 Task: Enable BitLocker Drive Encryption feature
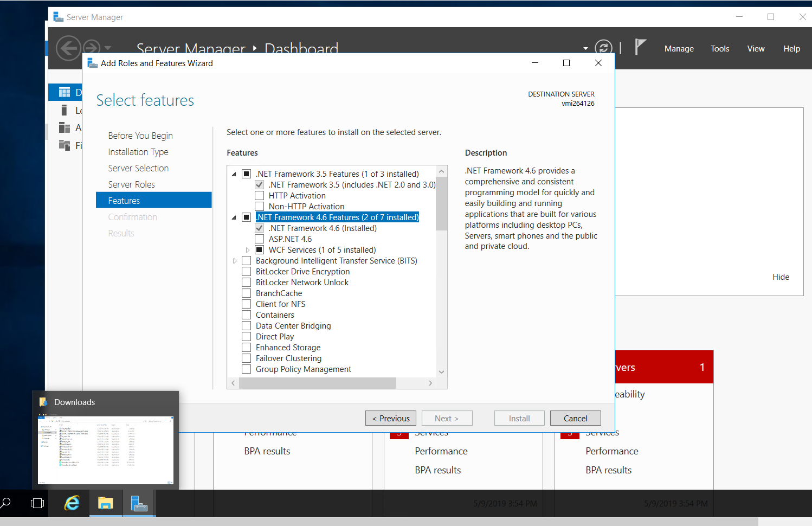pyautogui.click(x=246, y=272)
